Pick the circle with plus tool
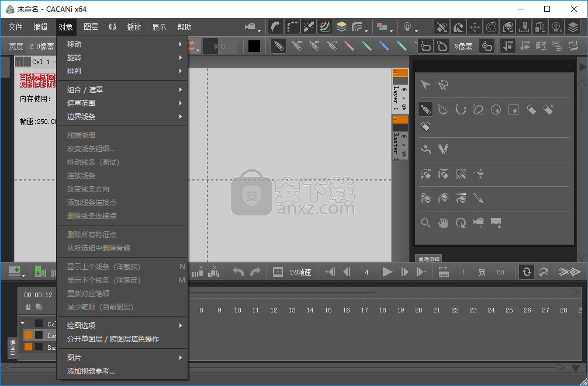This screenshot has width=588, height=386. tap(496, 110)
